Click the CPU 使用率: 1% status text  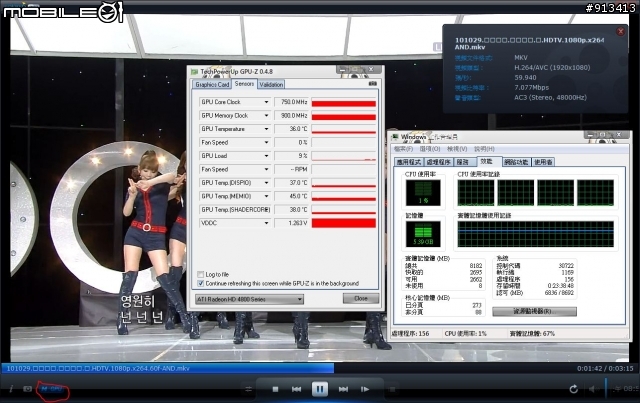click(x=466, y=334)
